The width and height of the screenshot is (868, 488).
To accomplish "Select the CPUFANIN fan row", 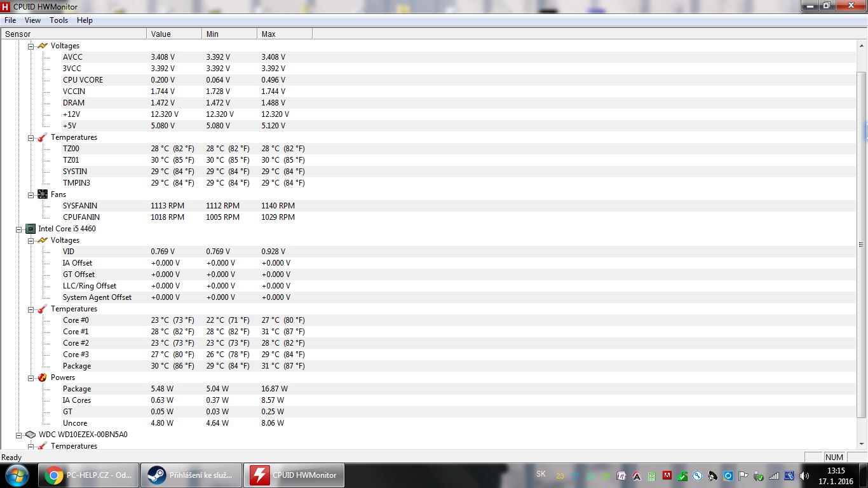I will pyautogui.click(x=429, y=217).
